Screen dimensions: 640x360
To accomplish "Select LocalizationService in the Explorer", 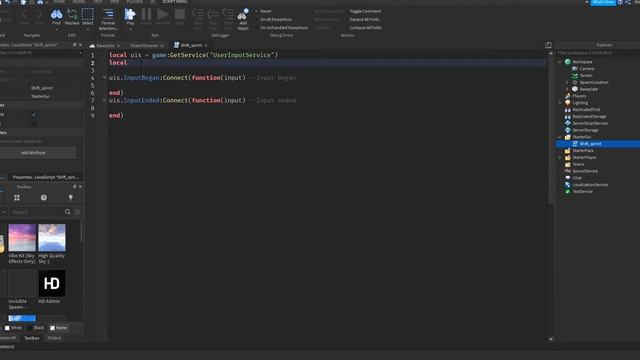I will (590, 185).
